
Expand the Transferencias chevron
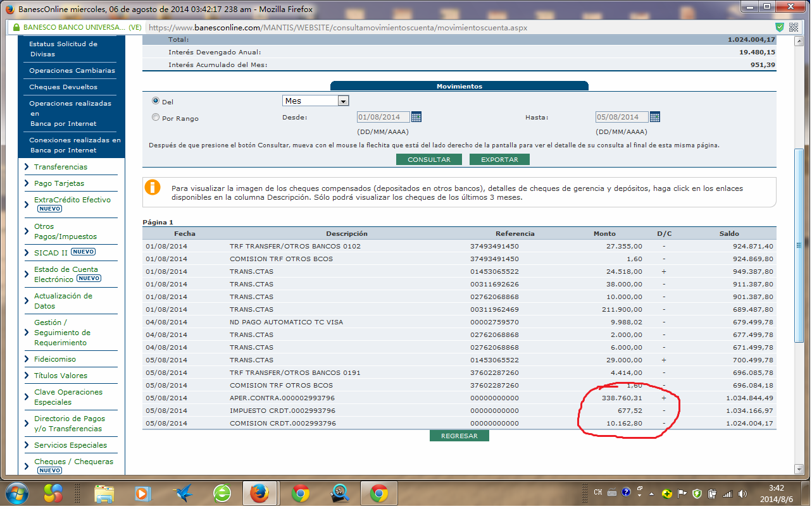[x=27, y=167]
